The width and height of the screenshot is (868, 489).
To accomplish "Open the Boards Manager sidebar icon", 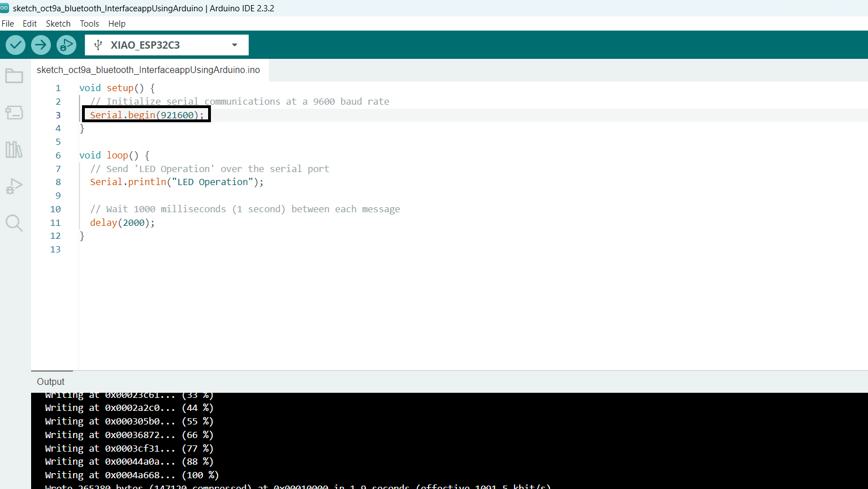I will pyautogui.click(x=14, y=113).
